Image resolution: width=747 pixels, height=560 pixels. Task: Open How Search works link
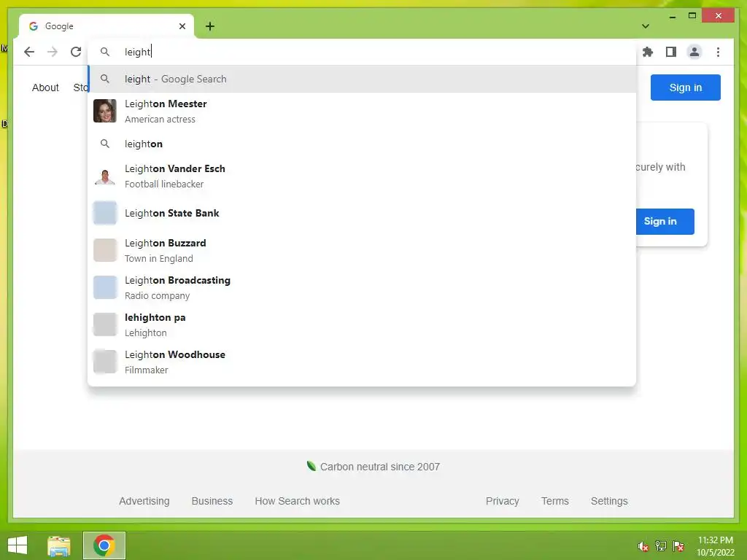click(x=298, y=501)
